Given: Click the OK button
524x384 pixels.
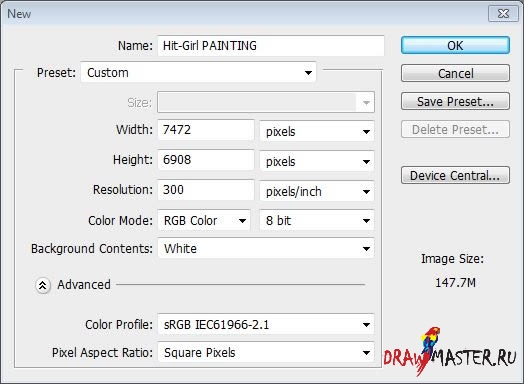Looking at the screenshot, I should coord(455,45).
